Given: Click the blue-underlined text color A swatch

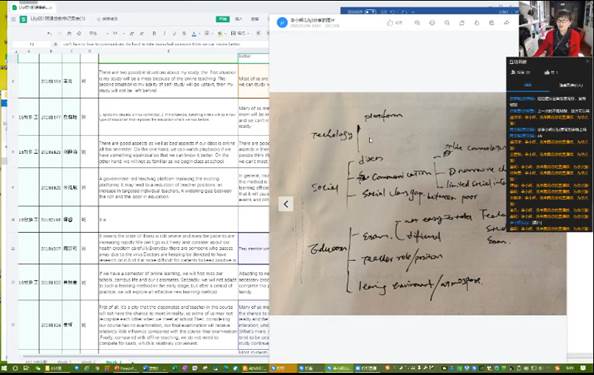Looking at the screenshot, I should 194,34.
